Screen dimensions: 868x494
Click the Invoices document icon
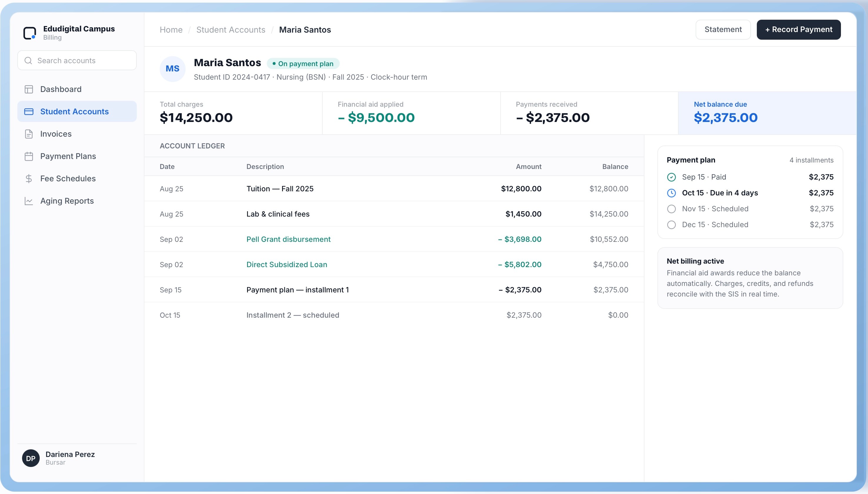click(29, 134)
